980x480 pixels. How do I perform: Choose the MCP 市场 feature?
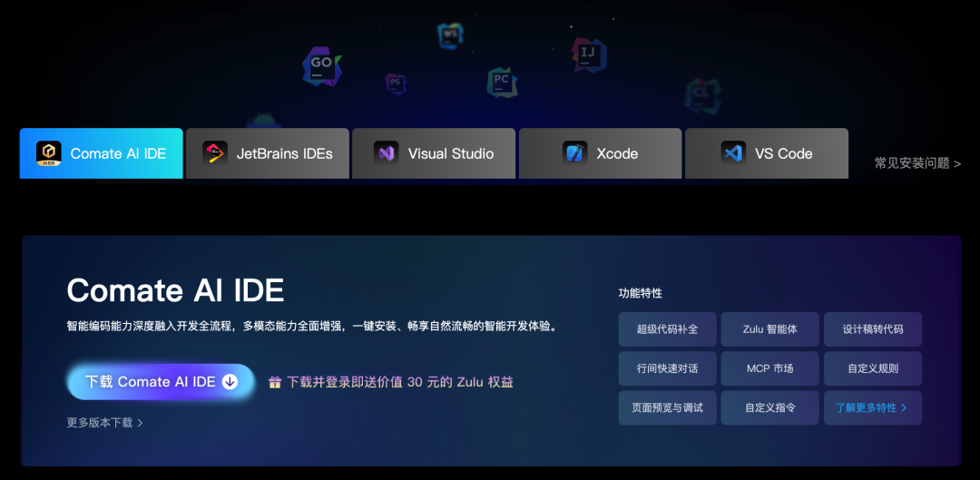770,368
